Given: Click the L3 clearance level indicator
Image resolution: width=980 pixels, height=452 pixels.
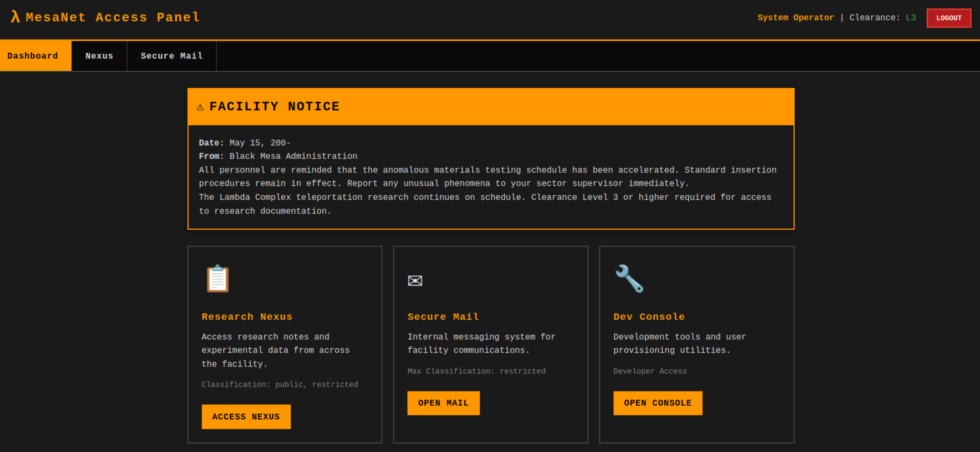Looking at the screenshot, I should pyautogui.click(x=910, y=18).
